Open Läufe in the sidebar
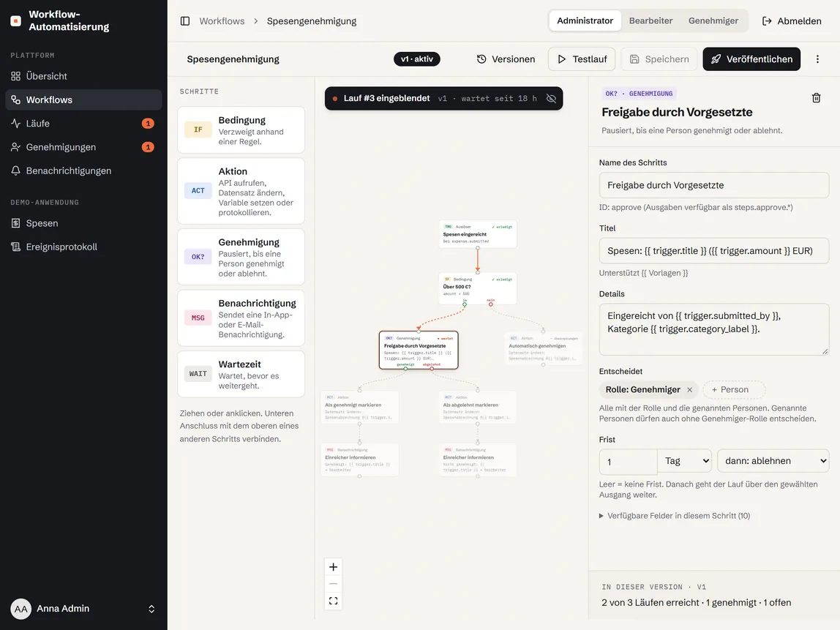This screenshot has width=840, height=630. pyautogui.click(x=83, y=123)
